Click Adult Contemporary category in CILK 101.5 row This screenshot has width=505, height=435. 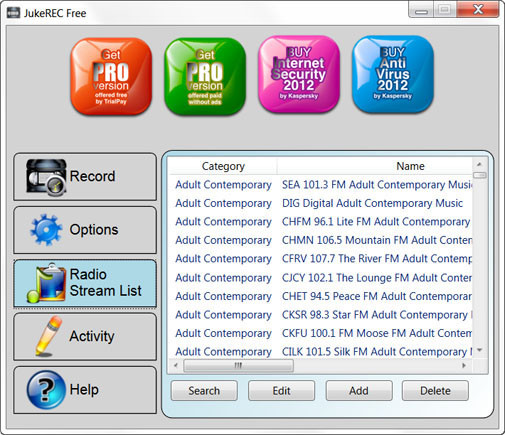[x=223, y=351]
